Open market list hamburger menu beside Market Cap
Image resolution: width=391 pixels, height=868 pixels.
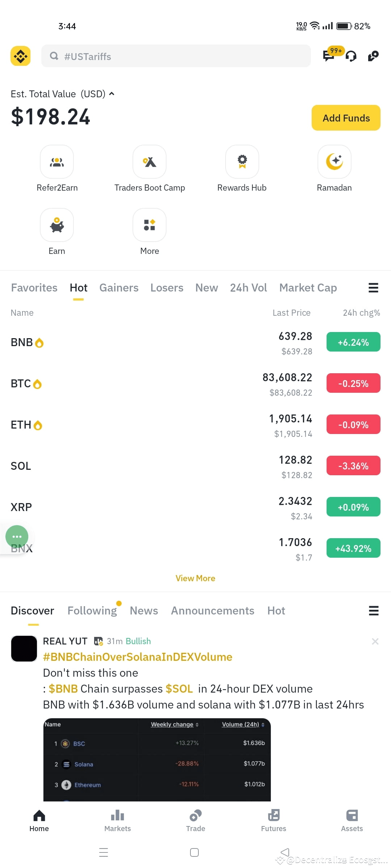373,288
